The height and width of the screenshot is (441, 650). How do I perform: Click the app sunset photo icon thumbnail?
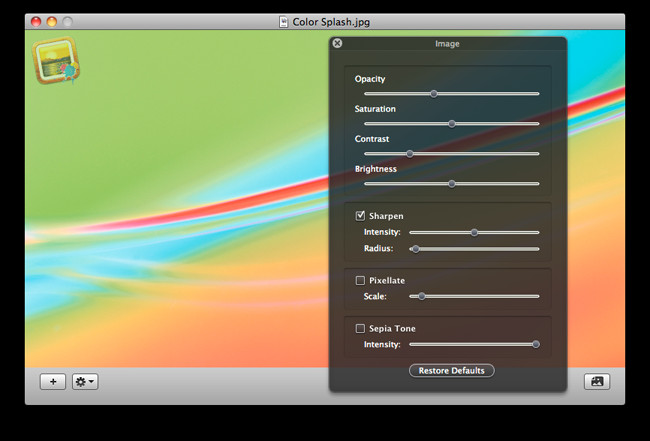56,61
